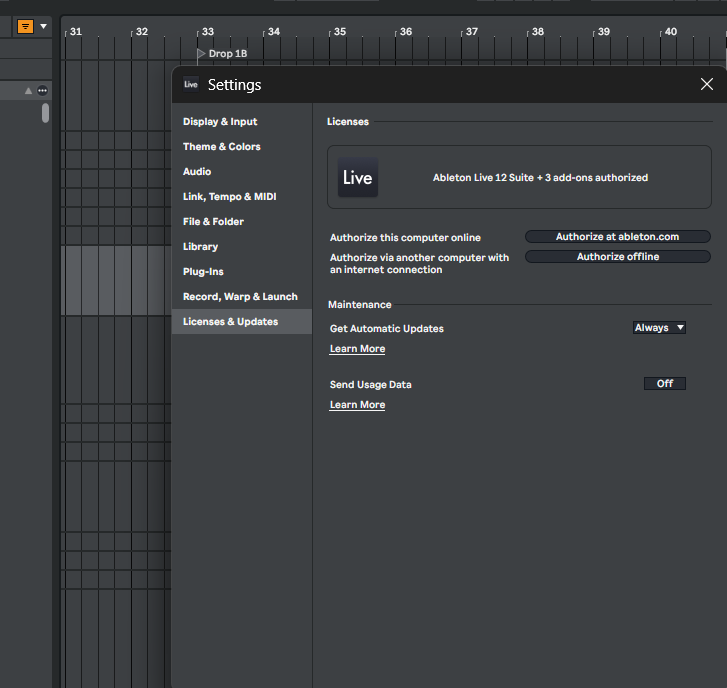Click bar 40 on the timeline ruler
The height and width of the screenshot is (688, 727).
click(670, 32)
